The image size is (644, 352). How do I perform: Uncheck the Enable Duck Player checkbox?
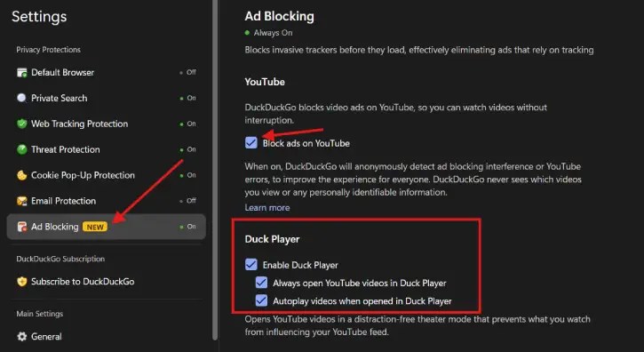coord(251,264)
